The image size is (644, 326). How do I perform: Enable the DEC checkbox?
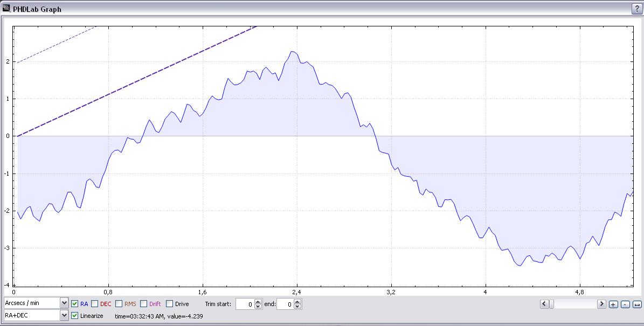tap(94, 304)
